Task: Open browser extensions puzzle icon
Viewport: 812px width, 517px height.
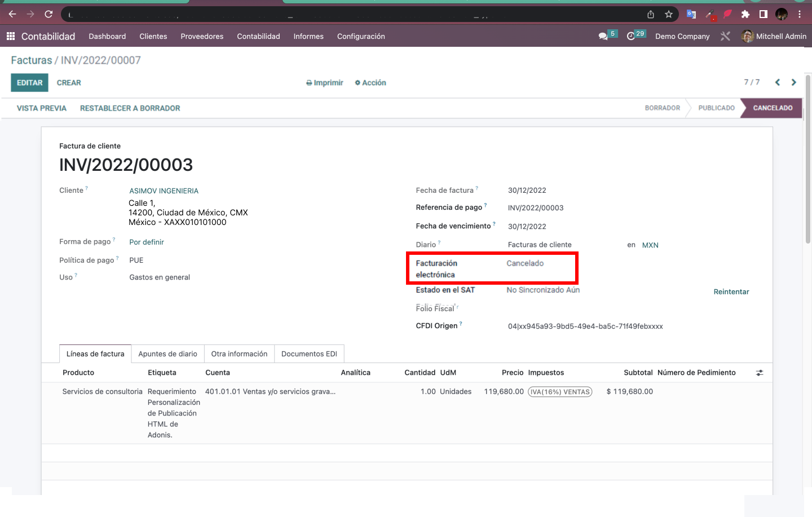Action: point(745,14)
